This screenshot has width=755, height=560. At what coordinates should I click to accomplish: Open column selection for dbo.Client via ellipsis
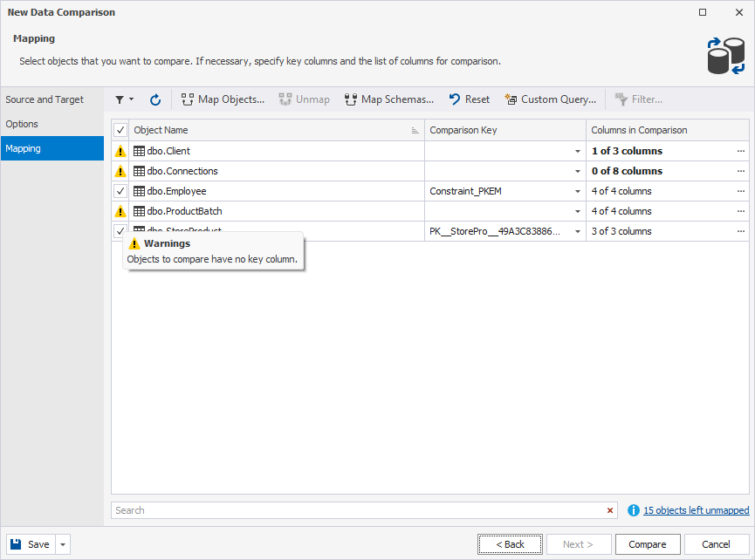[741, 150]
